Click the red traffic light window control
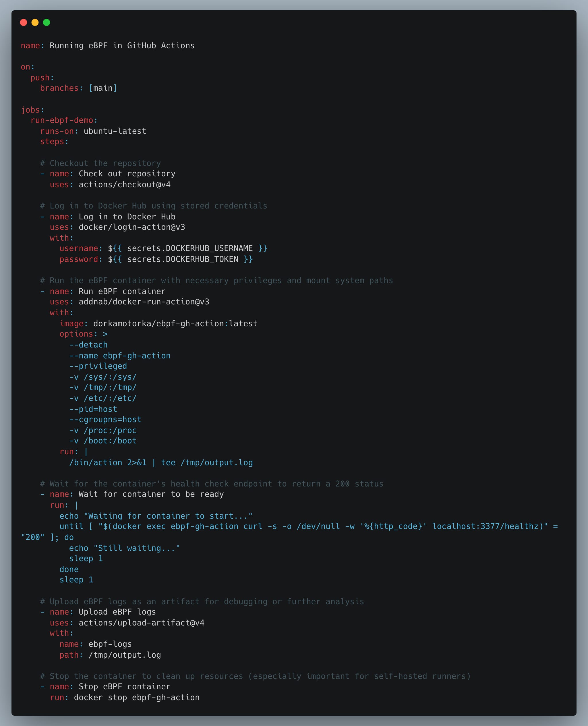Screen dimensions: 588x726 [x=24, y=22]
